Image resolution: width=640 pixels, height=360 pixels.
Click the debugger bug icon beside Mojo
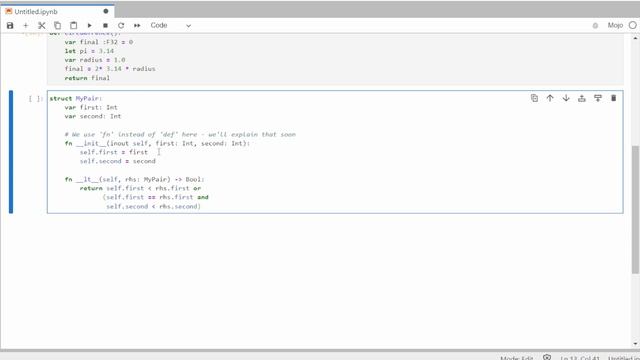click(x=595, y=26)
